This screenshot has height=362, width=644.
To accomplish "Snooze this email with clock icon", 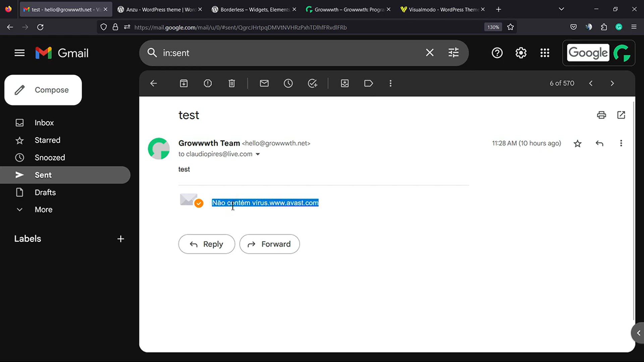I will (288, 83).
